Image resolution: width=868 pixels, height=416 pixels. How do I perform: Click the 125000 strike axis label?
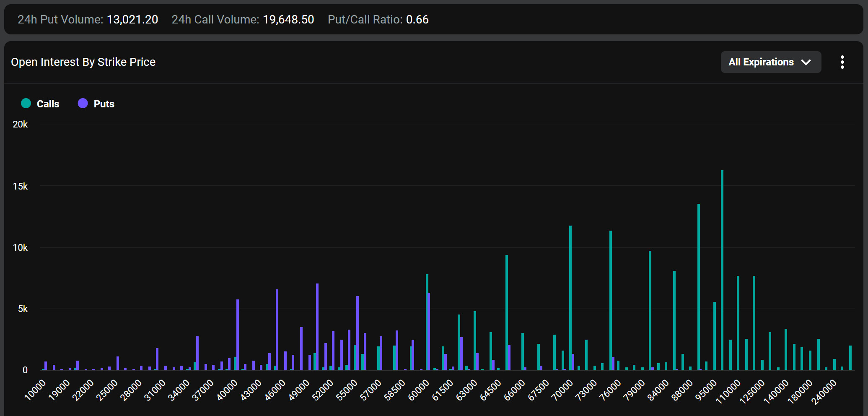tap(752, 392)
